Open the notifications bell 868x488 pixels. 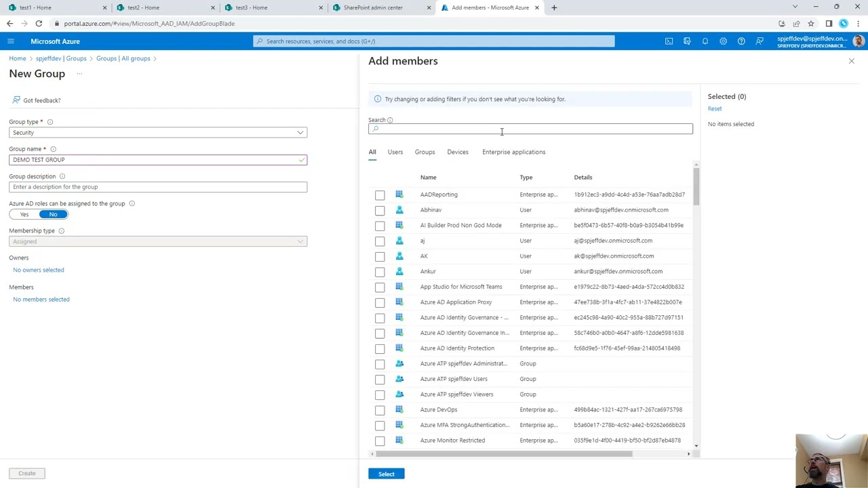705,41
